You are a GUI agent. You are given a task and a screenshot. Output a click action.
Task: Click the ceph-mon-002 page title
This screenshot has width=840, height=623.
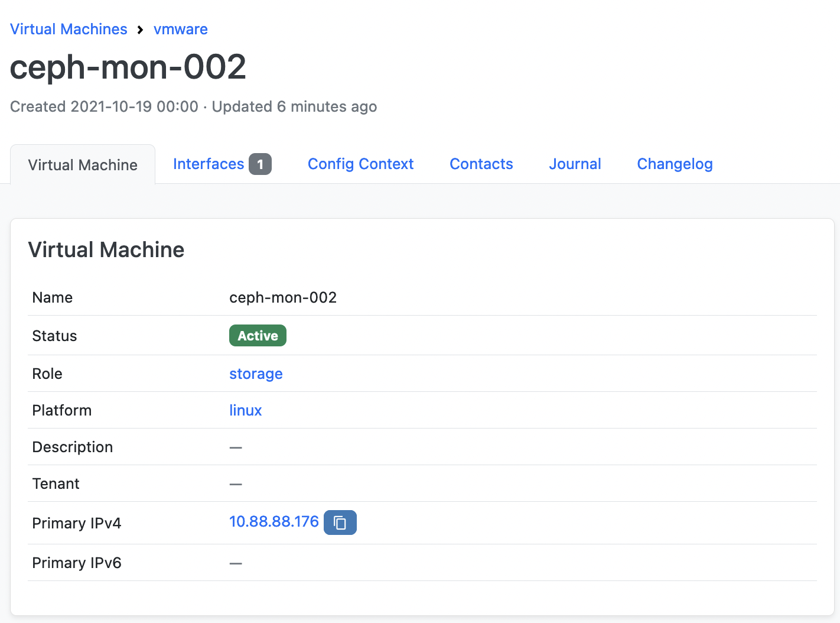[x=128, y=67]
